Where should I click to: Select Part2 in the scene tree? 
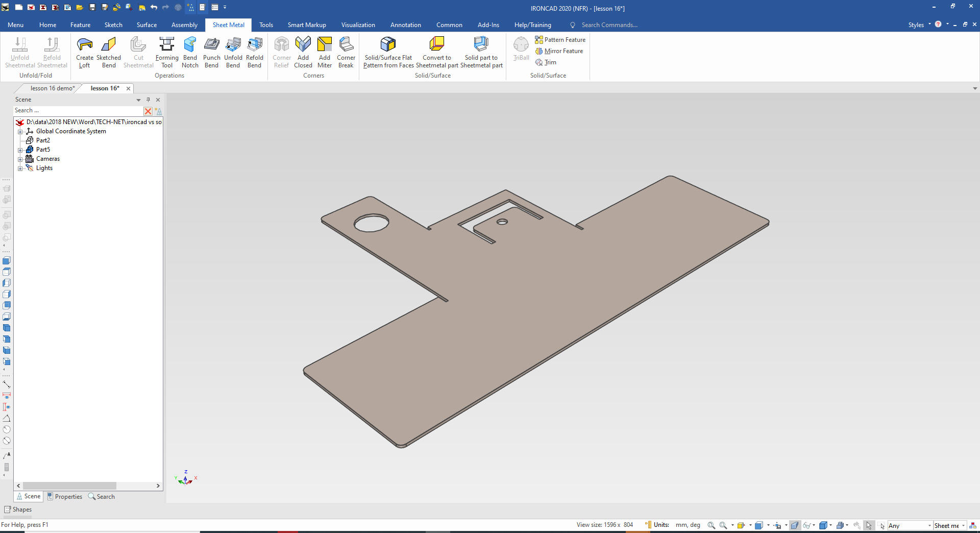tap(43, 140)
